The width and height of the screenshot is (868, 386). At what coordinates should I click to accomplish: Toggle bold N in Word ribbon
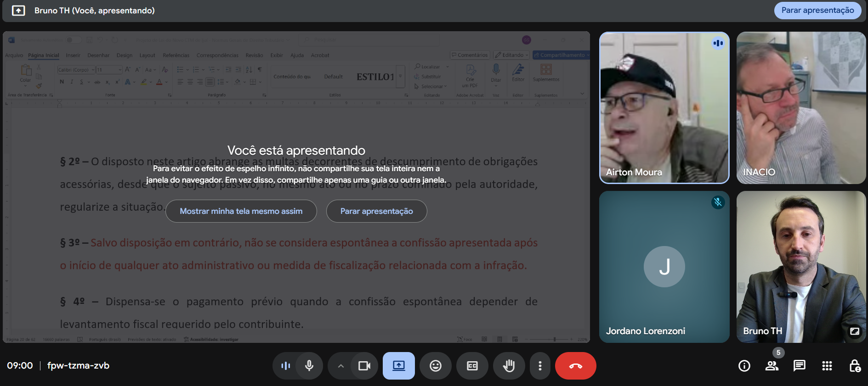62,82
